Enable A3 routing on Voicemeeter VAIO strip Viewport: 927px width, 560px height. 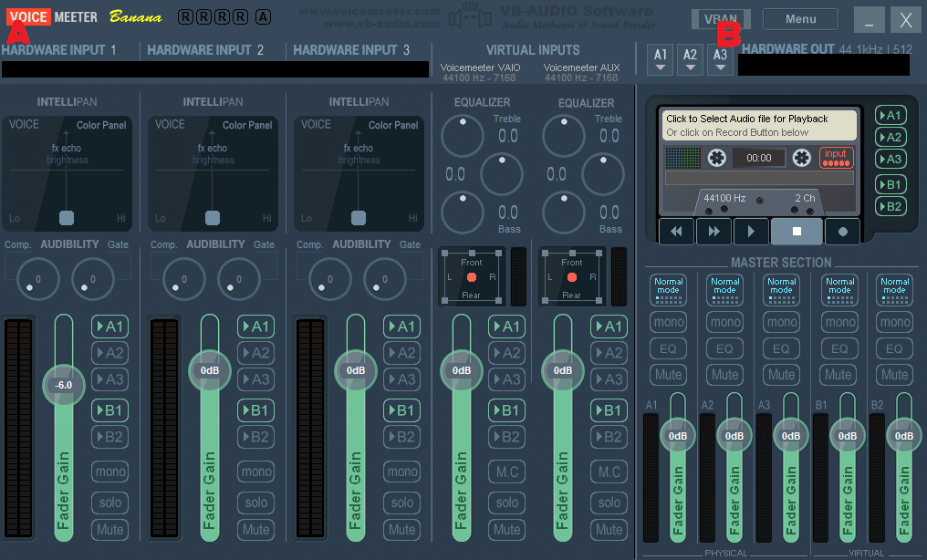(x=506, y=379)
